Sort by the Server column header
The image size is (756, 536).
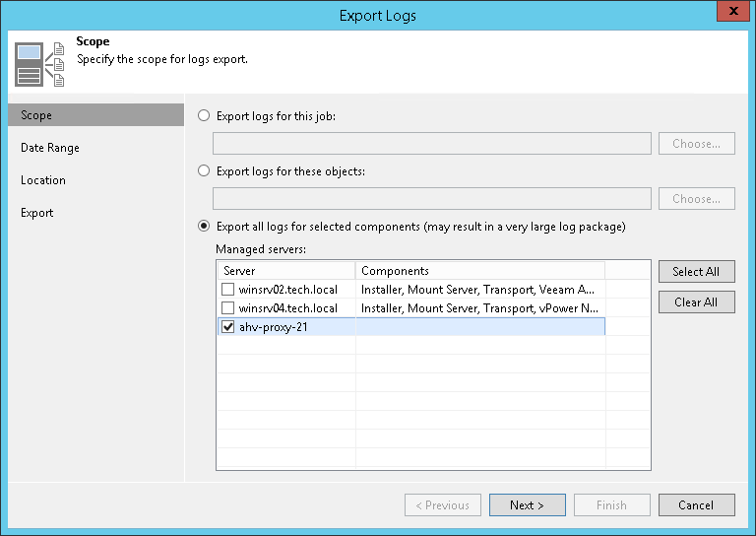click(x=285, y=271)
